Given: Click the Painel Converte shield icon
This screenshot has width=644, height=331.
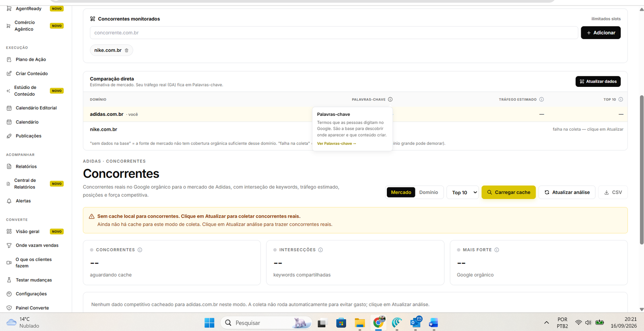Looking at the screenshot, I should [9, 308].
